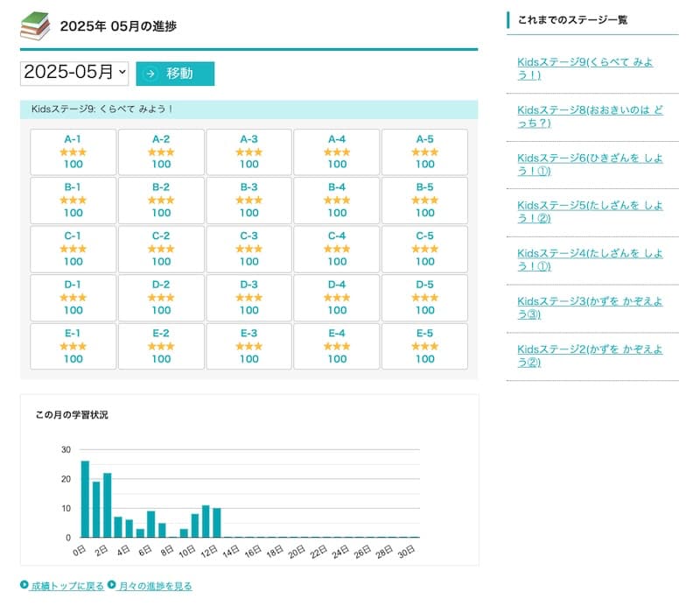Click arrow icon beside 月々の進捗を見る
Image resolution: width=700 pixels, height=606 pixels.
pos(112,586)
